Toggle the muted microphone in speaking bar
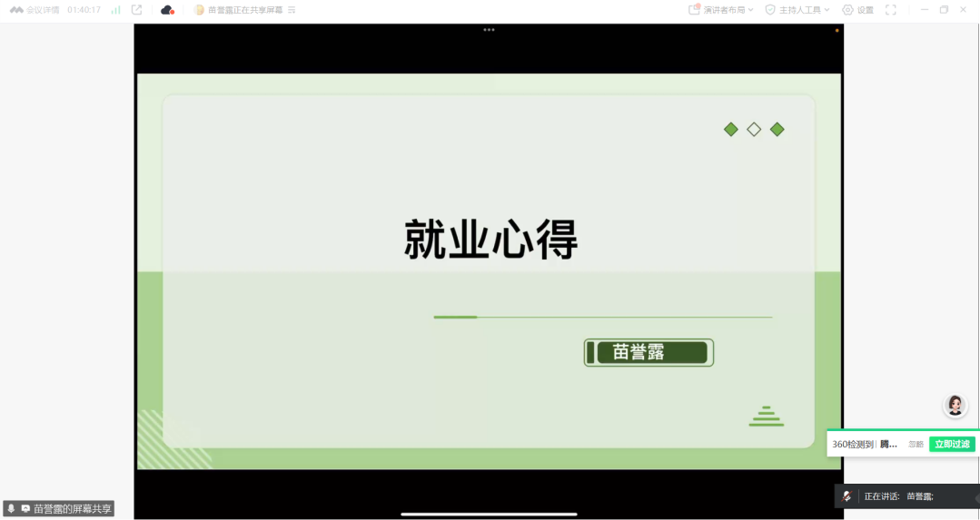The width and height of the screenshot is (980, 520). pyautogui.click(x=847, y=496)
